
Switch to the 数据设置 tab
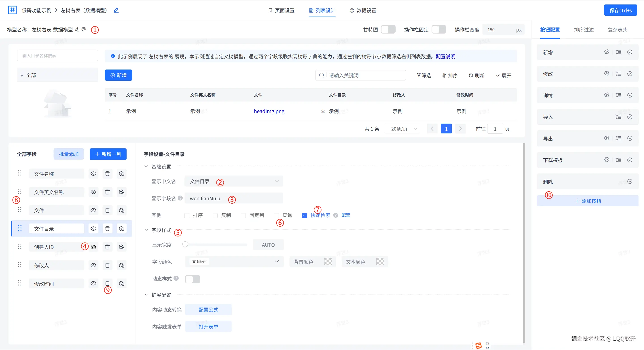(363, 11)
